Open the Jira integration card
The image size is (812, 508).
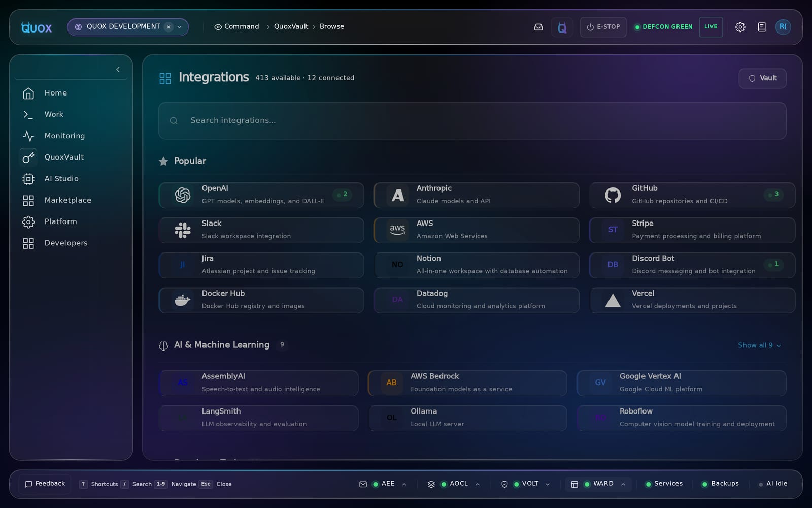pyautogui.click(x=261, y=265)
